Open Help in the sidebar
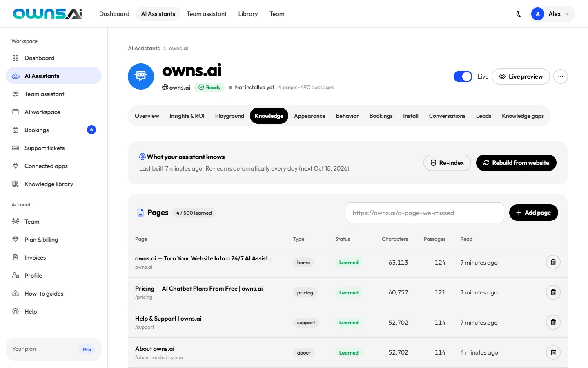This screenshot has height=368, width=588. tap(53, 312)
